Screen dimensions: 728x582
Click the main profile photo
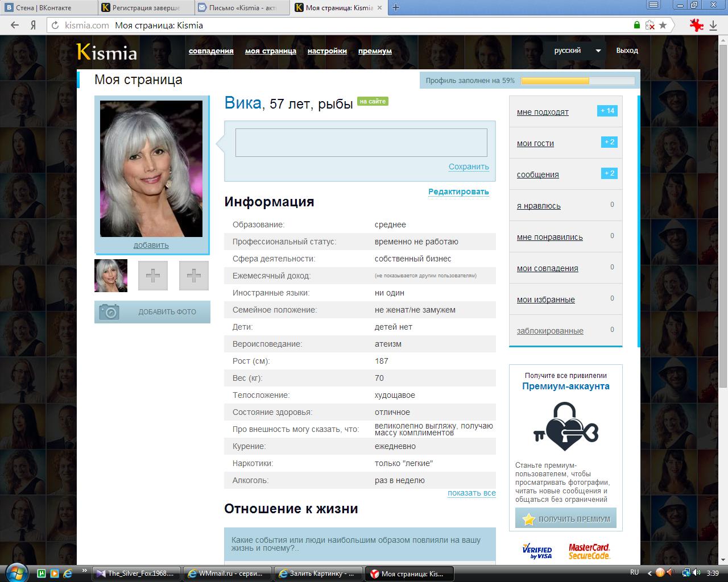[x=151, y=169]
